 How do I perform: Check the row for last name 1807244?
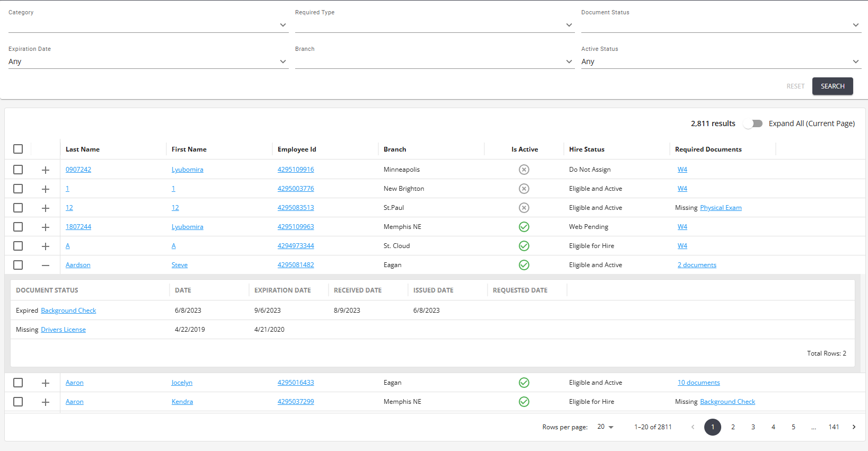pos(18,227)
